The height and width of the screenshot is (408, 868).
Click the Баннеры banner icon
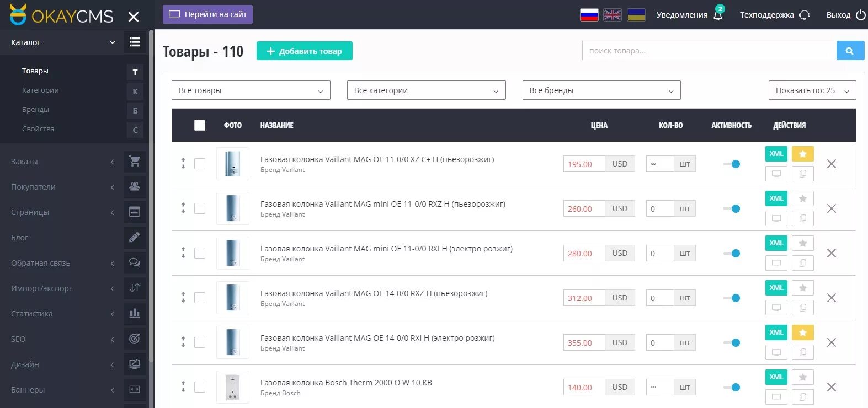135,390
